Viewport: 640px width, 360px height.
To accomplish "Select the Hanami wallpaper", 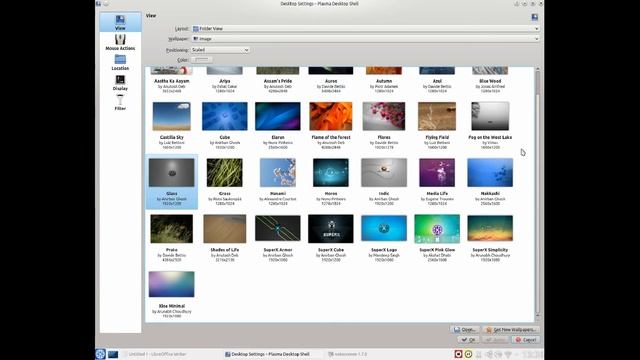I will pos(278,182).
